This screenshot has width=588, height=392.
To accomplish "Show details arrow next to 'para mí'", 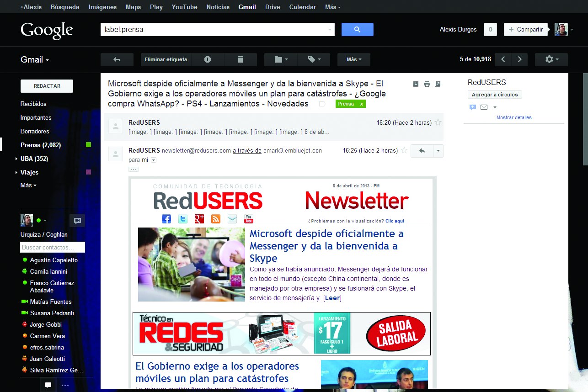I will (x=154, y=160).
